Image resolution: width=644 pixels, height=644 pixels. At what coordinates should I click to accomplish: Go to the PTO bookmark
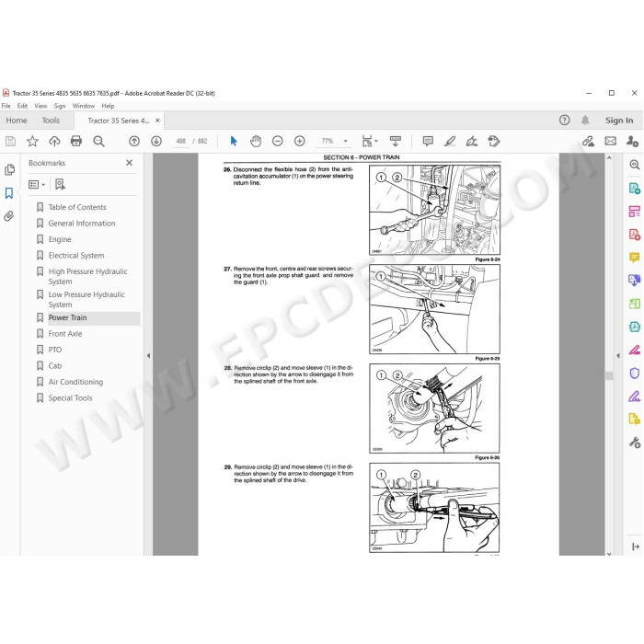(x=55, y=350)
